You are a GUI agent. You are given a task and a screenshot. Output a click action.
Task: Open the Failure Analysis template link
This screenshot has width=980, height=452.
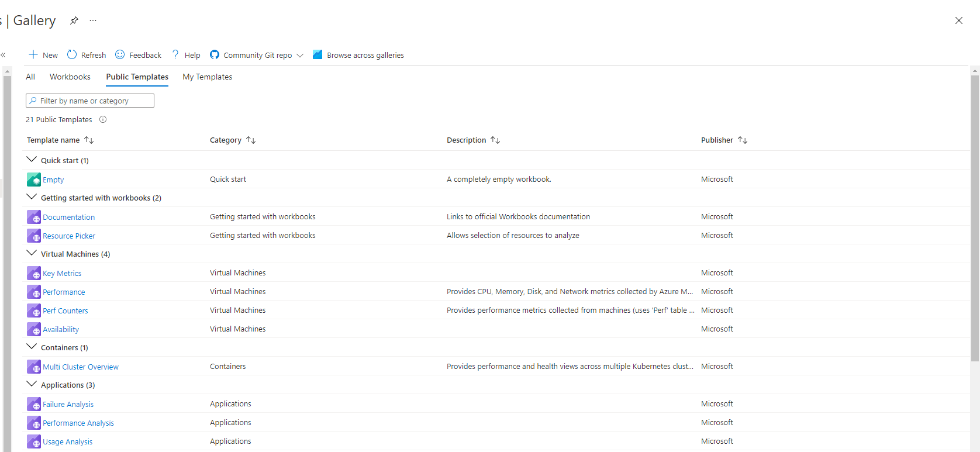coord(68,405)
